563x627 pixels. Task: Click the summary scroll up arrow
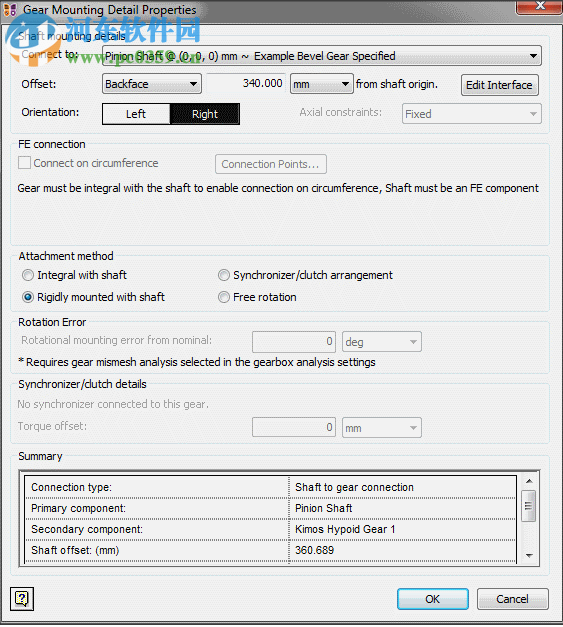[529, 481]
